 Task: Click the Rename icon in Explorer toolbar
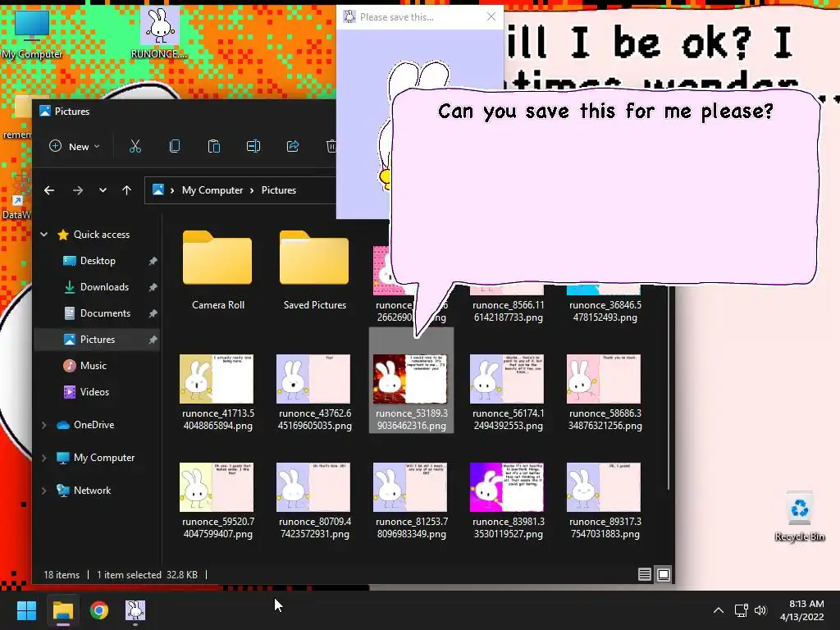253,146
